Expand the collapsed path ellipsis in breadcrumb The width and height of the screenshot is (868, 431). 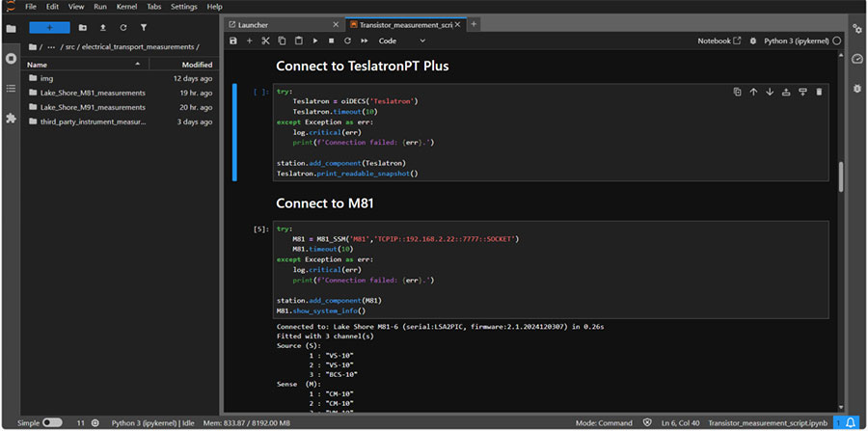coord(50,46)
